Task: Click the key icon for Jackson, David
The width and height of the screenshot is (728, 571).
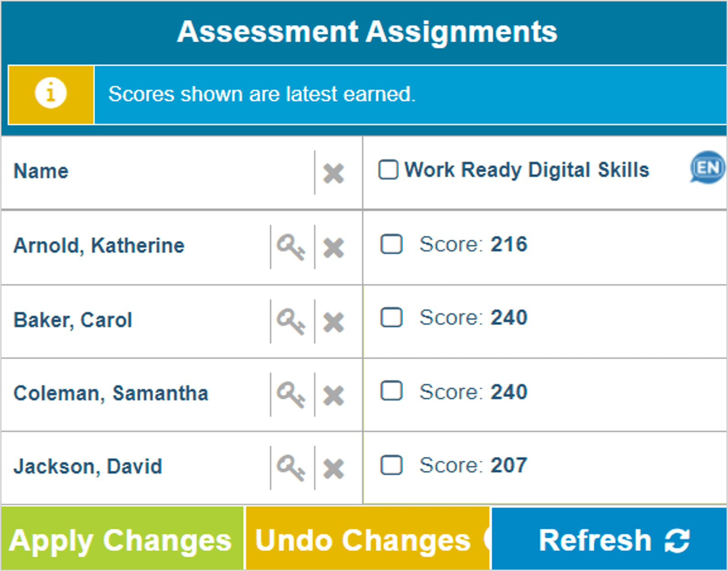Action: click(291, 468)
